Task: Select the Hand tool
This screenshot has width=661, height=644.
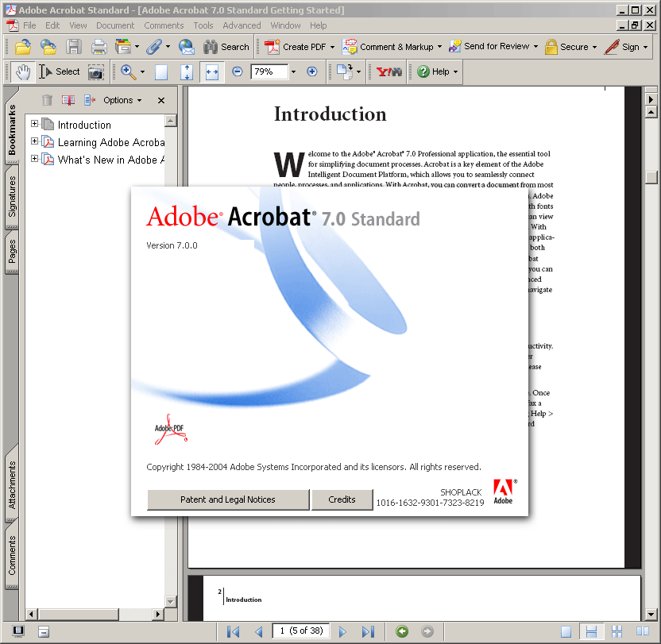Action: (23, 72)
